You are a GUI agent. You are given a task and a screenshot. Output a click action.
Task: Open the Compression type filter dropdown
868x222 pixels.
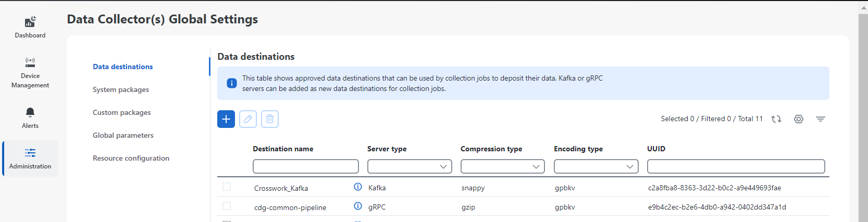tap(503, 166)
